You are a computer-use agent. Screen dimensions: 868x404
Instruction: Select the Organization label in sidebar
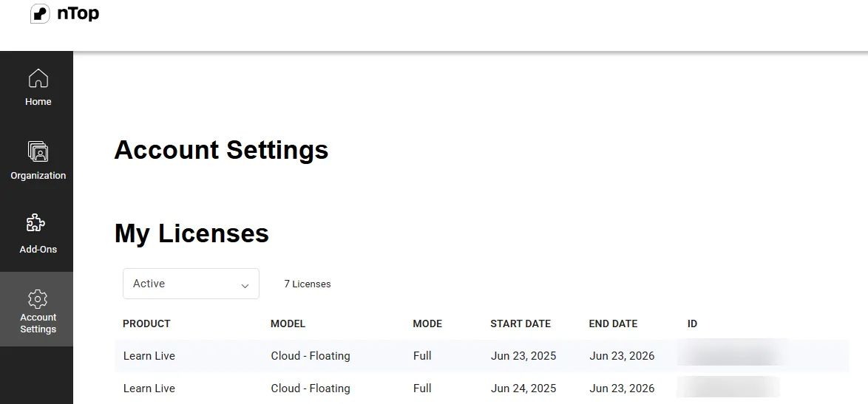click(38, 175)
